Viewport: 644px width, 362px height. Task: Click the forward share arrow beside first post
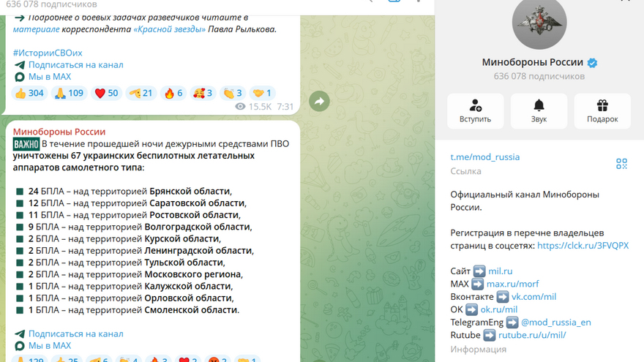319,102
